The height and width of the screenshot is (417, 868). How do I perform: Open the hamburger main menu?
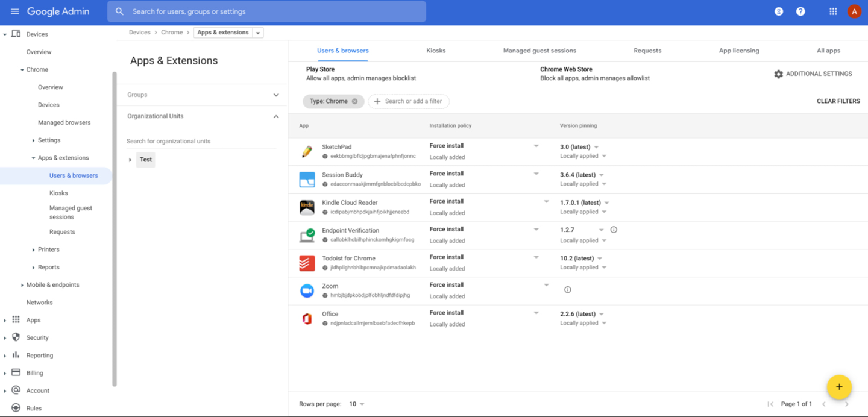(x=14, y=11)
